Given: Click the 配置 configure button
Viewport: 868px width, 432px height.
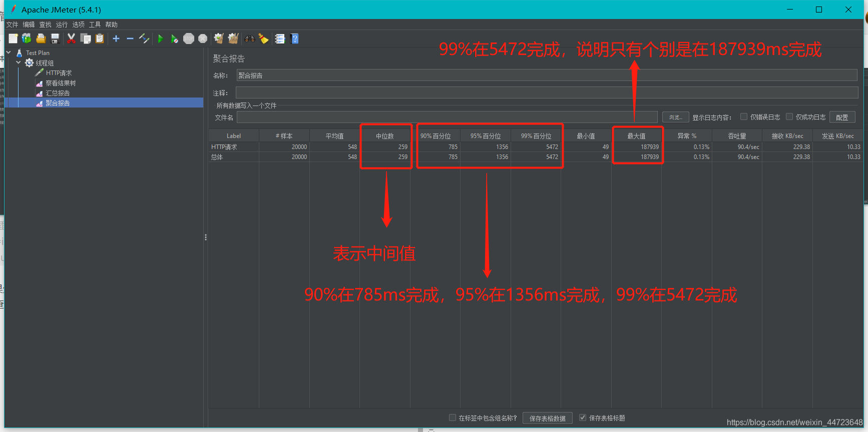Looking at the screenshot, I should (842, 117).
